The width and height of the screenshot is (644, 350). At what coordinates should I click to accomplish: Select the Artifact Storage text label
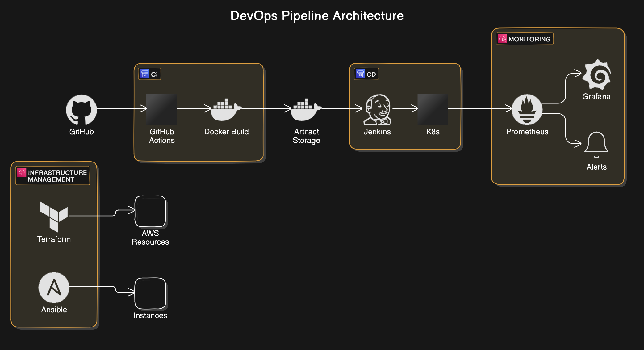[306, 136]
